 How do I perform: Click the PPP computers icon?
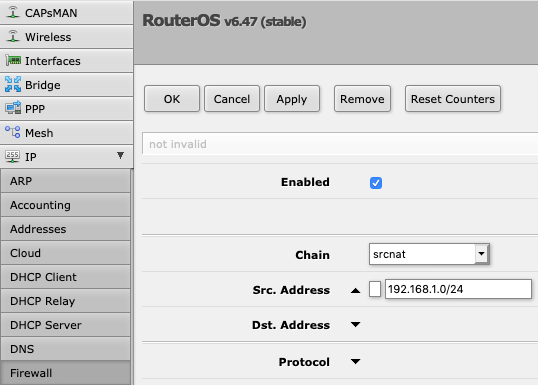[13, 108]
